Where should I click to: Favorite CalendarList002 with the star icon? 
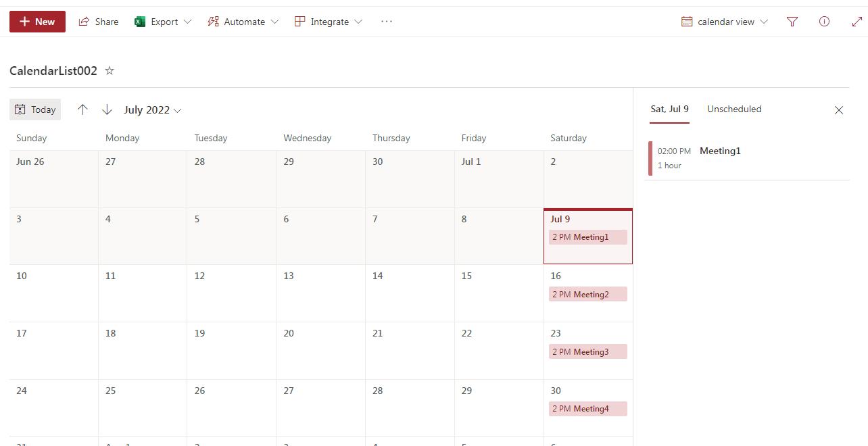[x=110, y=70]
